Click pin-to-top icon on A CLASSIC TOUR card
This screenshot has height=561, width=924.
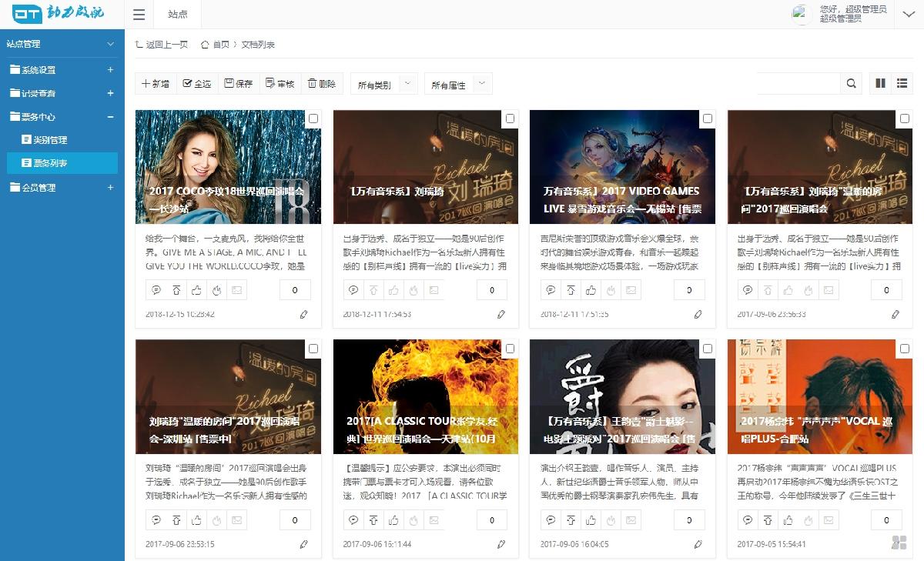pyautogui.click(x=373, y=520)
